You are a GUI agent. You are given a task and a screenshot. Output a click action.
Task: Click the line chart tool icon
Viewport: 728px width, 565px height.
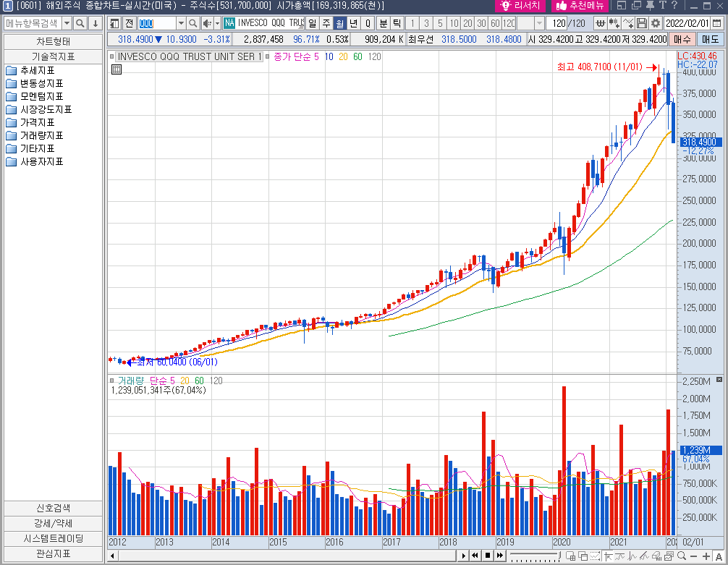pos(627,23)
